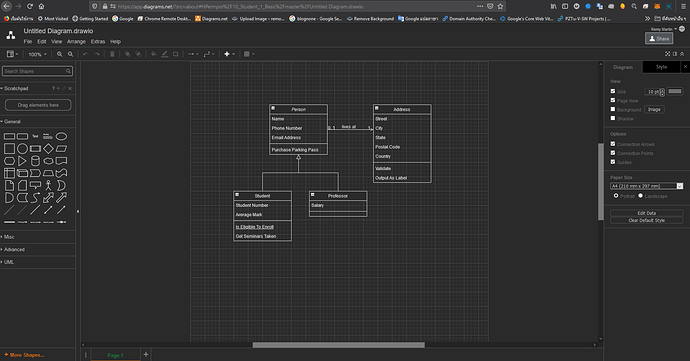Click the Shadow rectangle toolbar icon
The image size is (690, 361).
(176, 54)
